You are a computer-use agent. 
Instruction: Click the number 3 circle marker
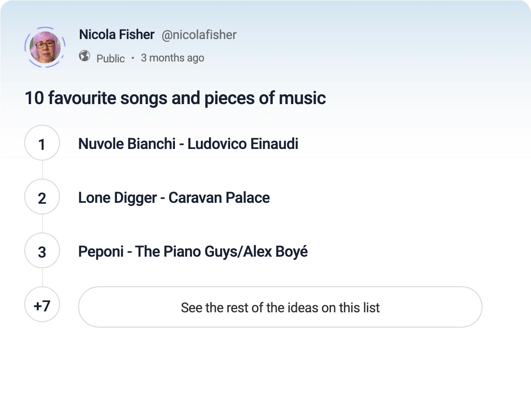(42, 252)
